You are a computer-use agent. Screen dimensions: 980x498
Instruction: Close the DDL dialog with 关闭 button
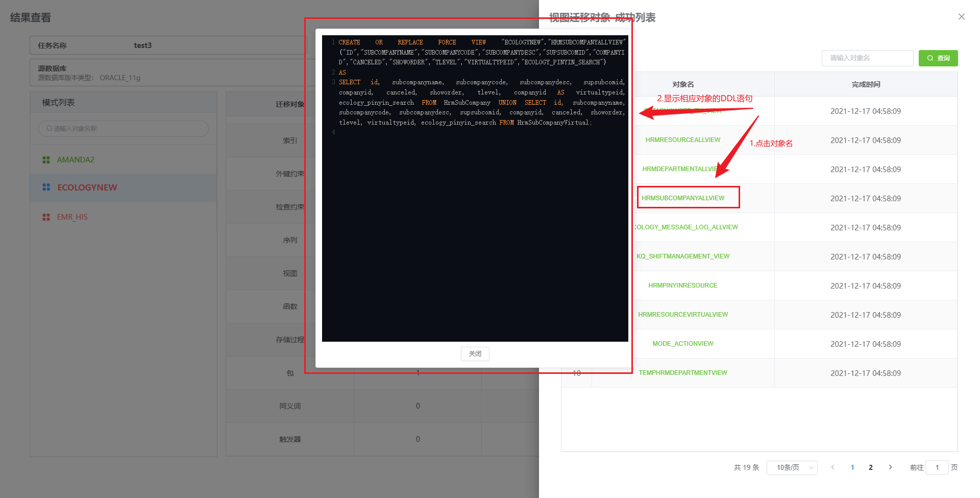(475, 353)
